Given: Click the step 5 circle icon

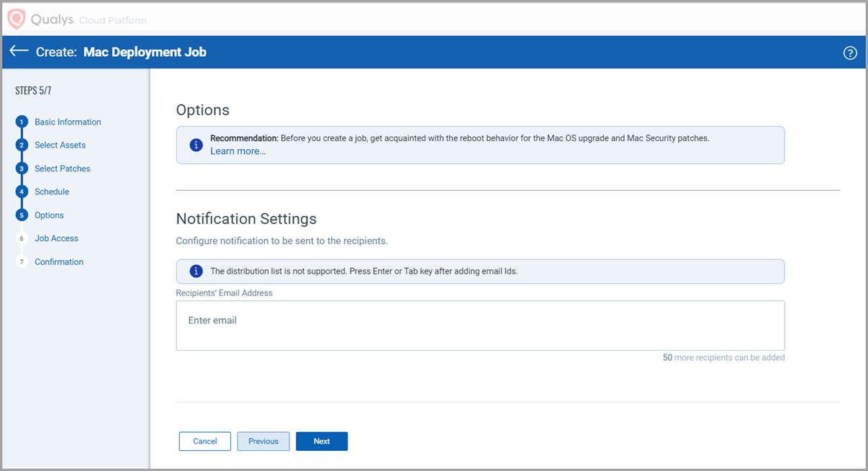Looking at the screenshot, I should tap(22, 215).
